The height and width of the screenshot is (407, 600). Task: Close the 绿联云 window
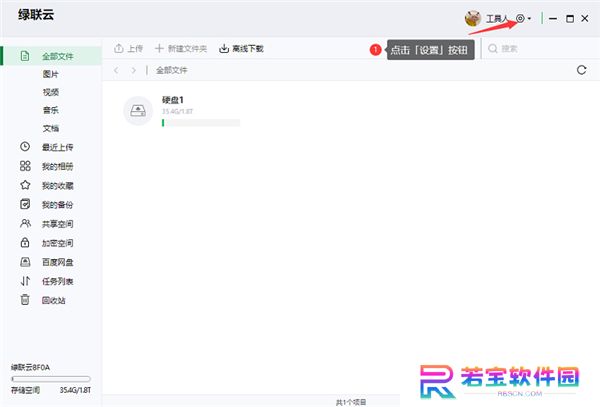pos(585,18)
